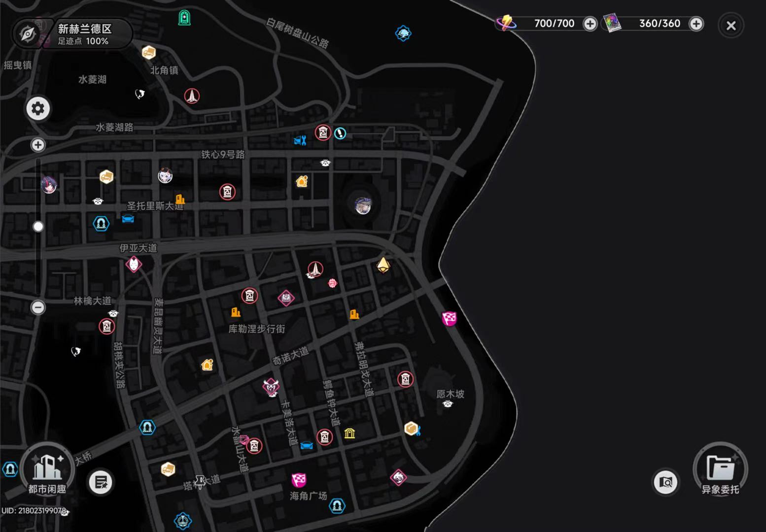The width and height of the screenshot is (766, 532).
Task: Click the compass icon at top left
Action: click(x=28, y=34)
